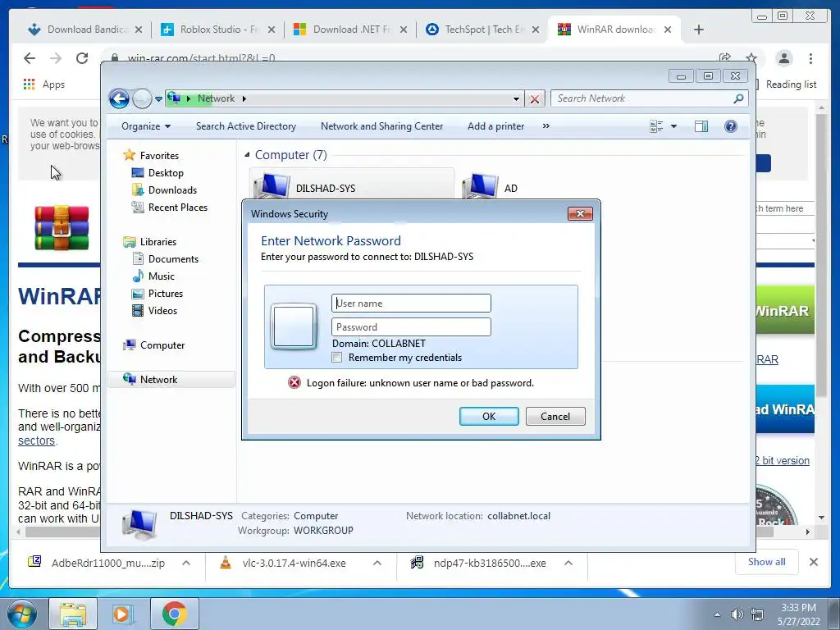Open Music library
Screen dimensions: 840x630
162,276
